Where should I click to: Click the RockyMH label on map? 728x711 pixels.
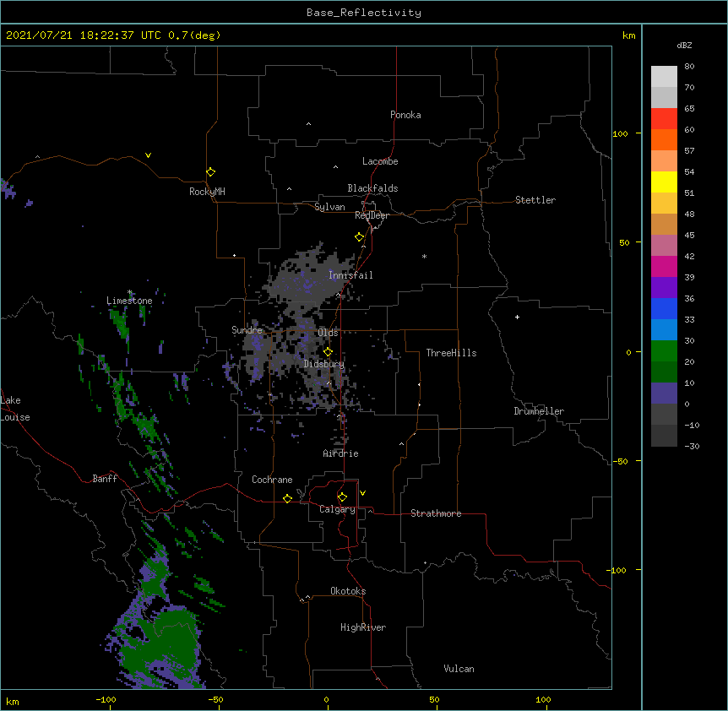(x=207, y=191)
